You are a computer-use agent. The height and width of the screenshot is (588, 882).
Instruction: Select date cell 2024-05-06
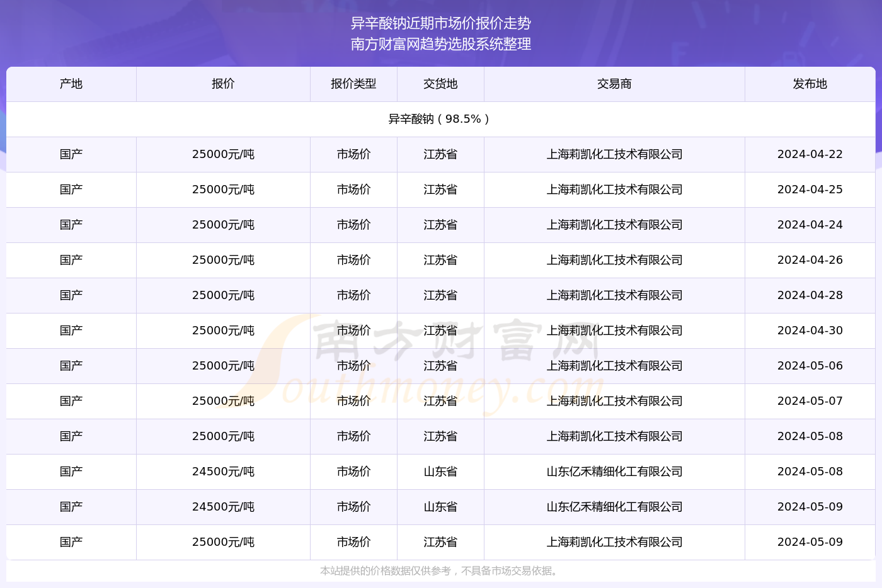[810, 366]
